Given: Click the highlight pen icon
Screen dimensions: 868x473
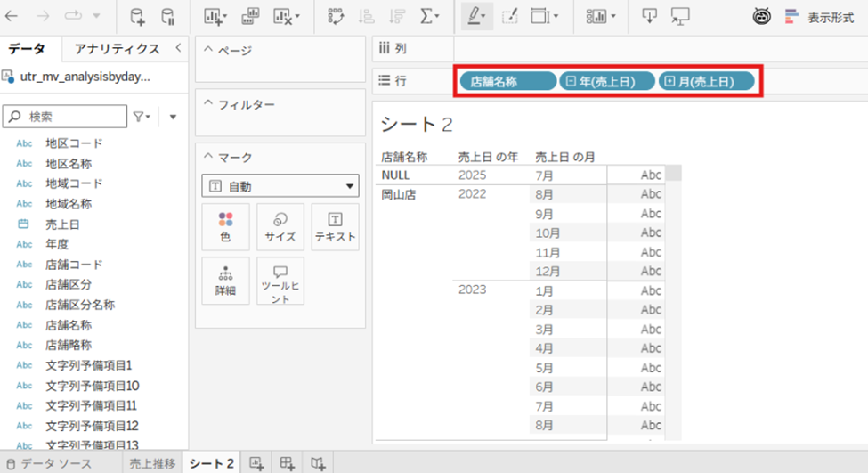Looking at the screenshot, I should pos(474,17).
